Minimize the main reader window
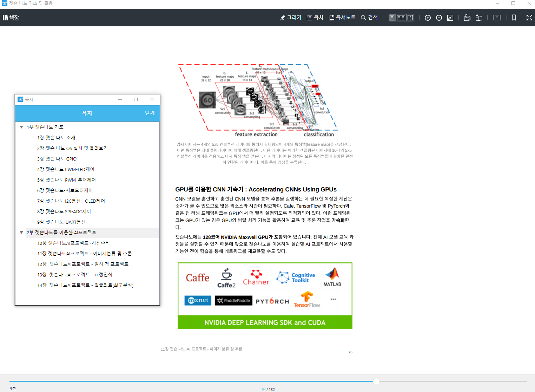The image size is (535, 392). 497,3
